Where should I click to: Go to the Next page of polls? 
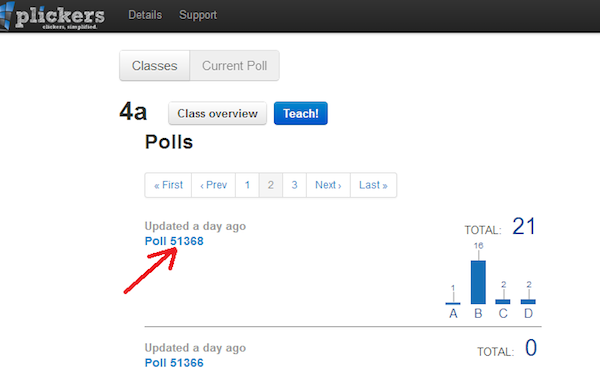click(x=328, y=185)
